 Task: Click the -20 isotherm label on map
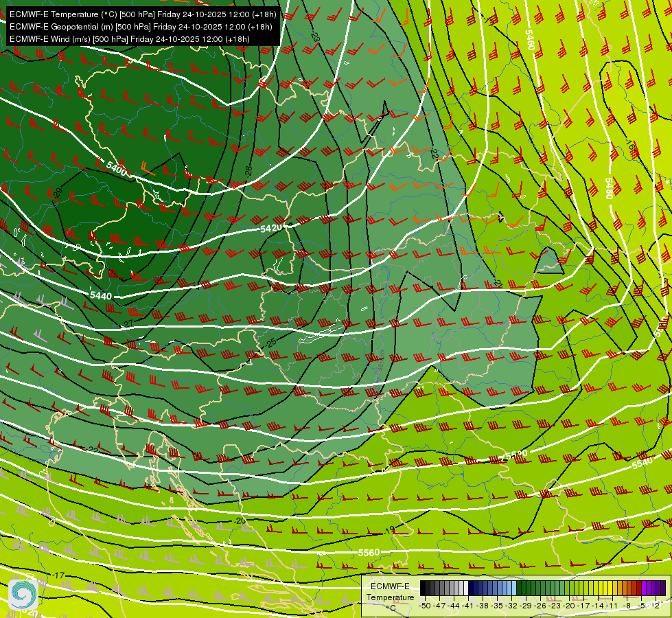(240, 520)
